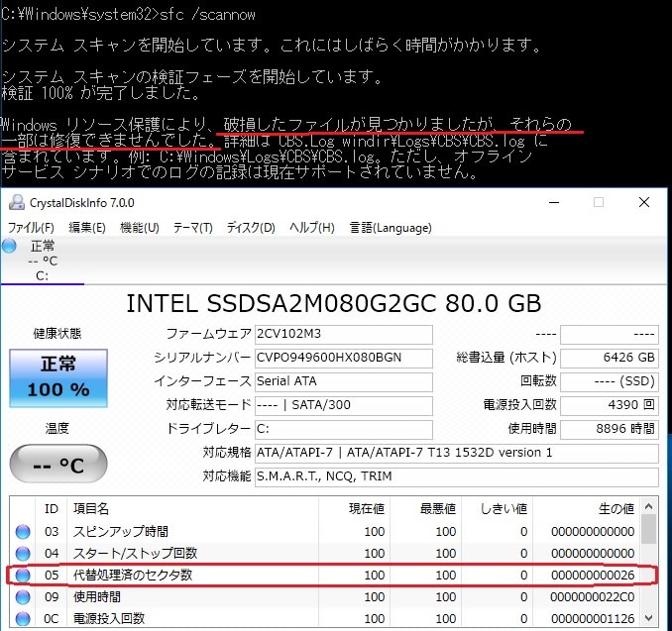Click the blue status icon for row 09
Image resolution: width=672 pixels, height=631 pixels.
point(23,596)
